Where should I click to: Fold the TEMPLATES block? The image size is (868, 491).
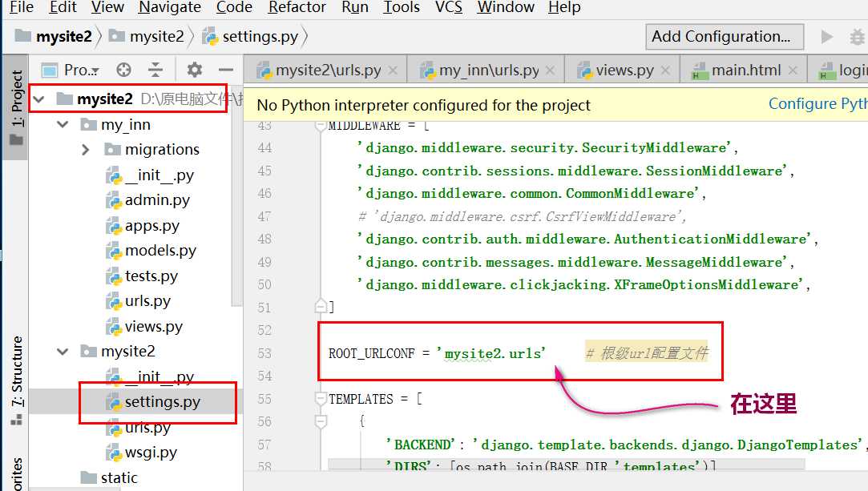321,399
